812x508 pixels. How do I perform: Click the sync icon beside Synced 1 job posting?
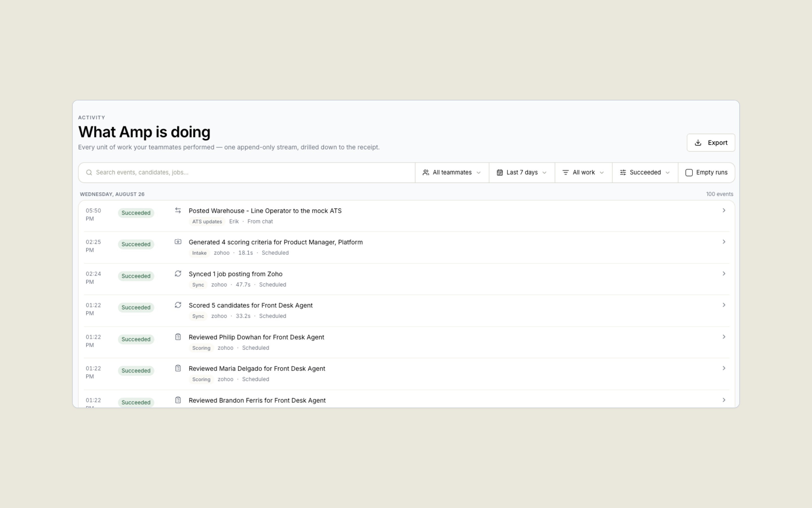click(x=178, y=273)
